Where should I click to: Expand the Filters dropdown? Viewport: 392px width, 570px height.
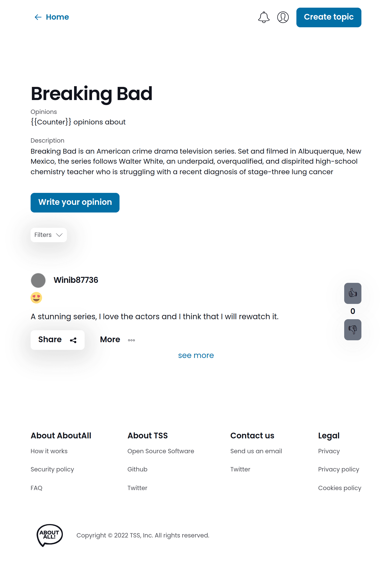click(x=49, y=235)
